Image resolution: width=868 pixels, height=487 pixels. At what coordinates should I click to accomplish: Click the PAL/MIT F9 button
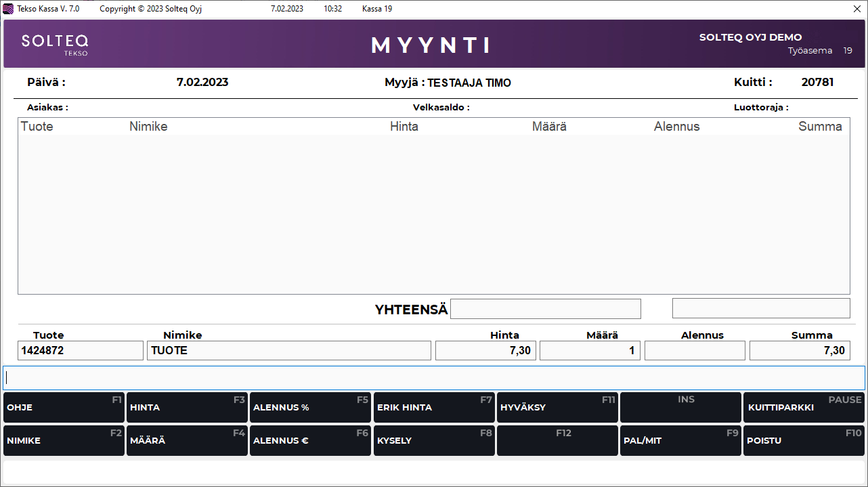[x=680, y=440]
